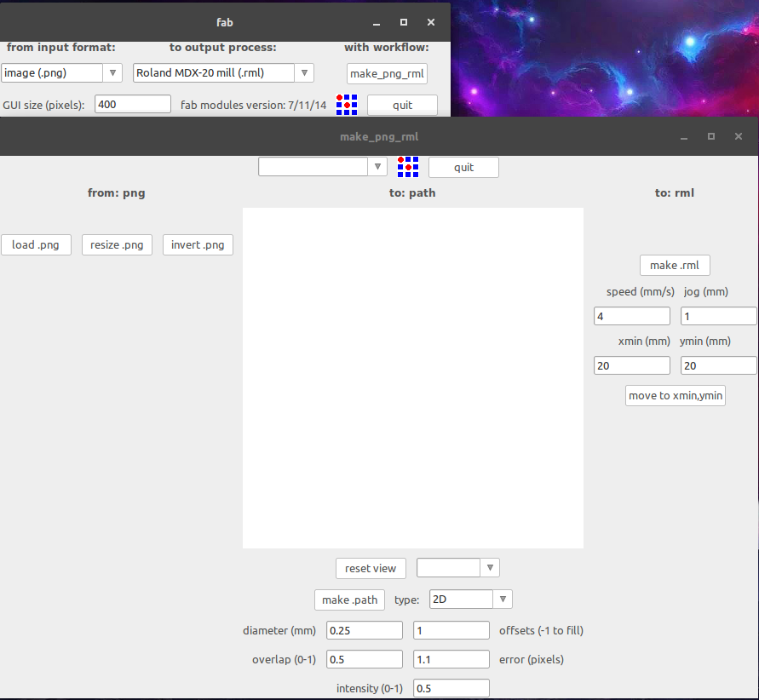This screenshot has width=759, height=700.
Task: Click the reset view button
Action: click(371, 568)
